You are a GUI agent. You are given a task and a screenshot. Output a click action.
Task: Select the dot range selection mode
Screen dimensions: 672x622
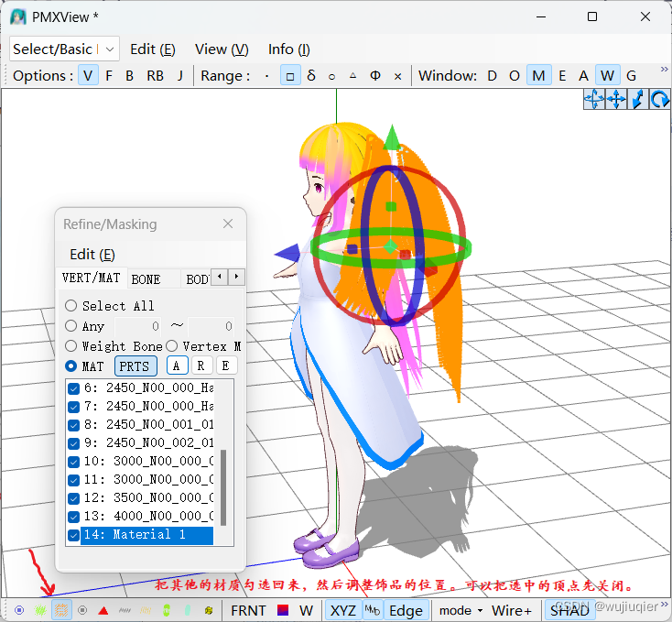point(267,76)
